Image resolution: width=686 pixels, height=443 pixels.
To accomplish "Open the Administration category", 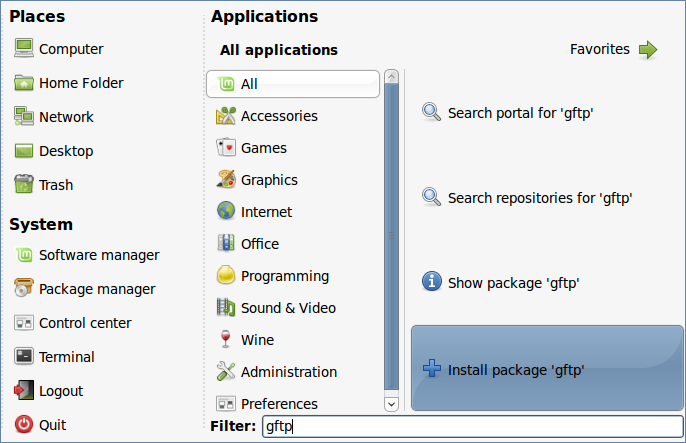I will (276, 372).
